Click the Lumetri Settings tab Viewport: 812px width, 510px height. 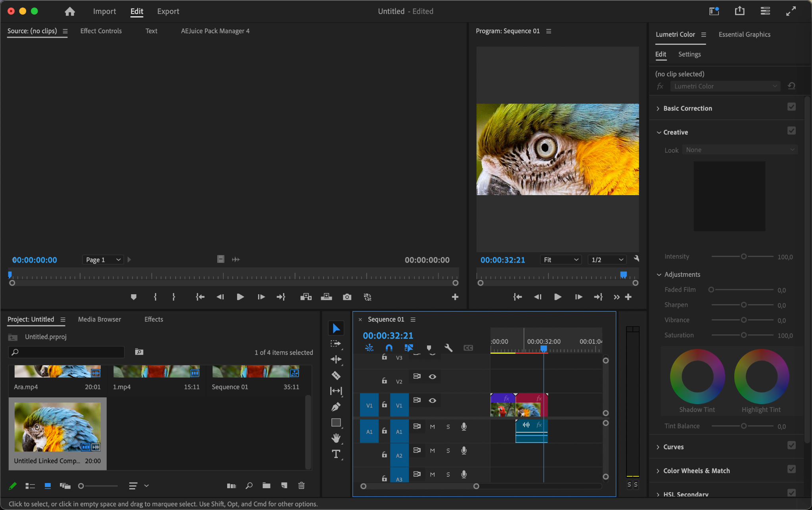pos(689,54)
